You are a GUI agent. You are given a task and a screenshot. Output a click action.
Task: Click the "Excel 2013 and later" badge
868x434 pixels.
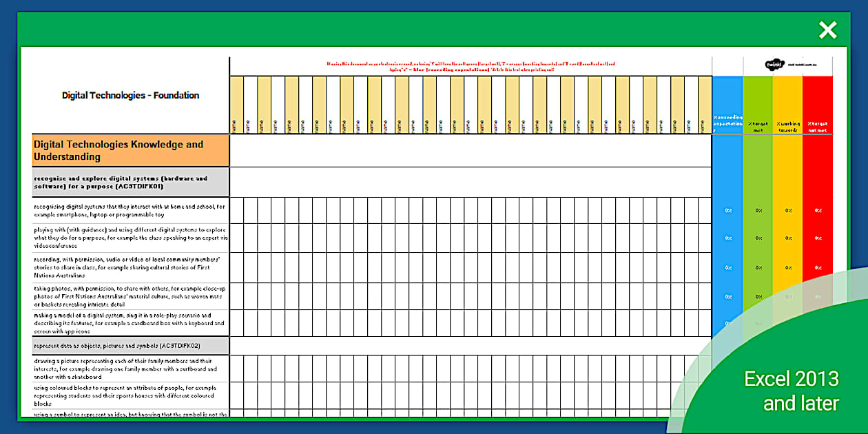coord(791,389)
